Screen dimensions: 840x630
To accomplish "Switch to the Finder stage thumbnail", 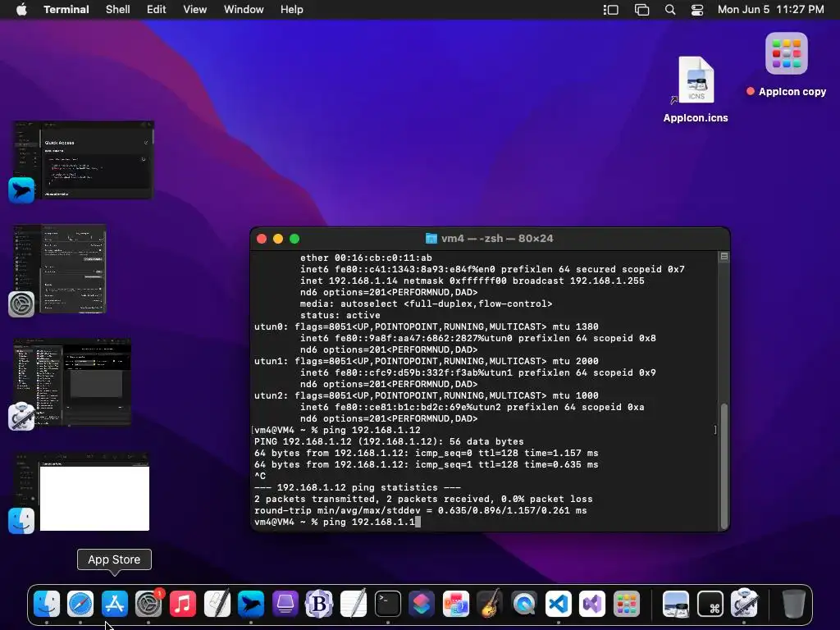I will (x=80, y=492).
